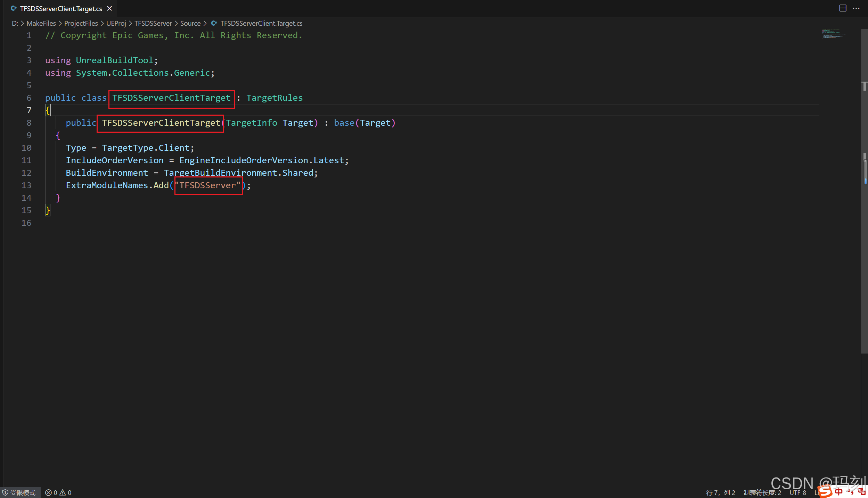This screenshot has height=498, width=868.
Task: Open the errors and warnings status item
Action: pyautogui.click(x=58, y=492)
